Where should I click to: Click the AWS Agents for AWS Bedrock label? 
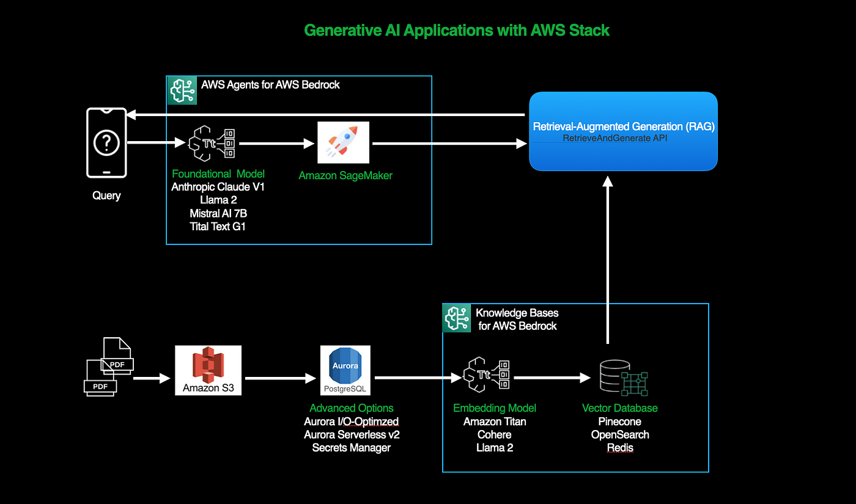(270, 84)
